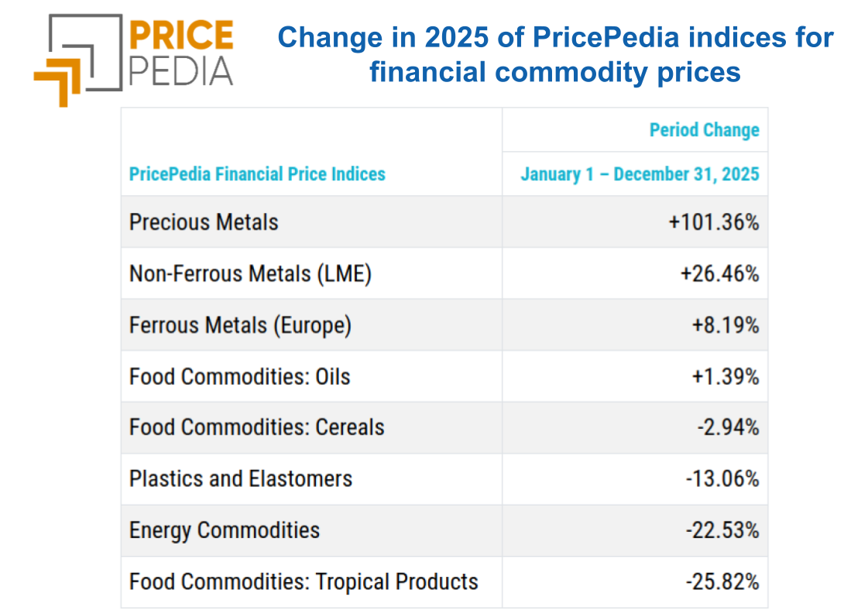Click the PricePedia logo icon
This screenshot has width=868, height=614.
pos(77,59)
